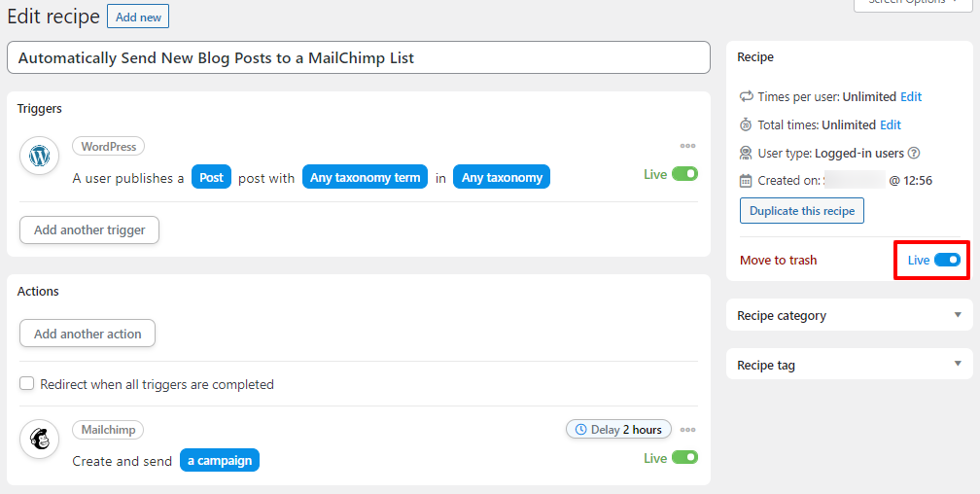Toggle the Mailchimp action Live switch
Image resolution: width=980 pixels, height=494 pixels.
click(685, 458)
